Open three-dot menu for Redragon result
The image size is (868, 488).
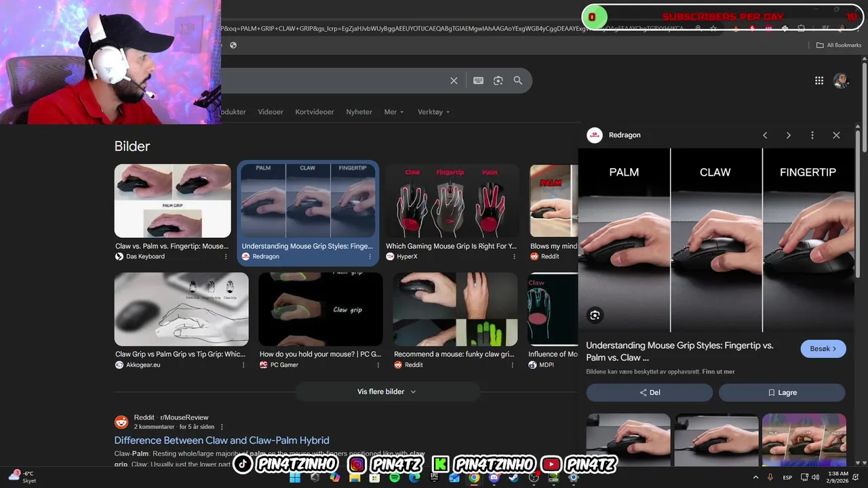[370, 257]
